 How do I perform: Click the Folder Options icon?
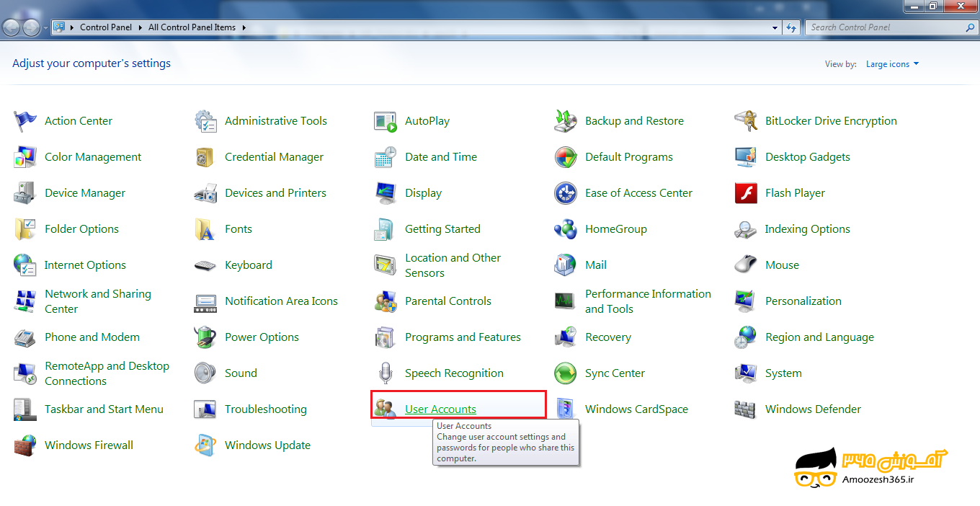pyautogui.click(x=25, y=229)
